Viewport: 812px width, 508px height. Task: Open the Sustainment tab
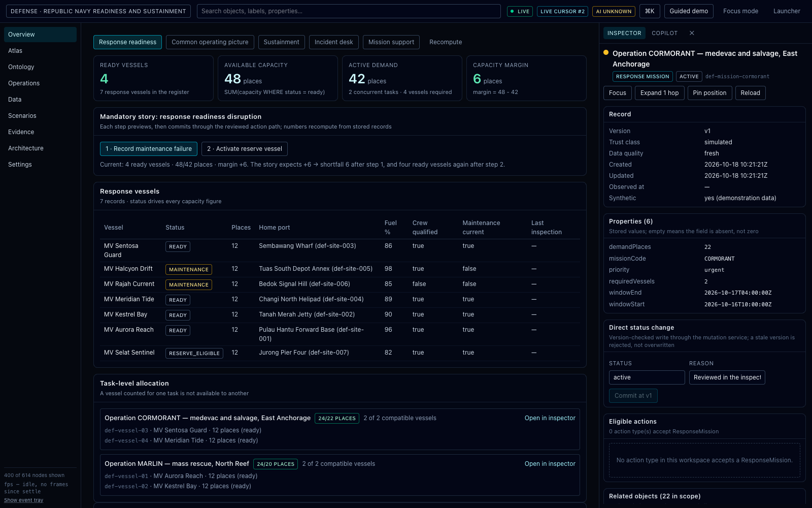point(282,42)
